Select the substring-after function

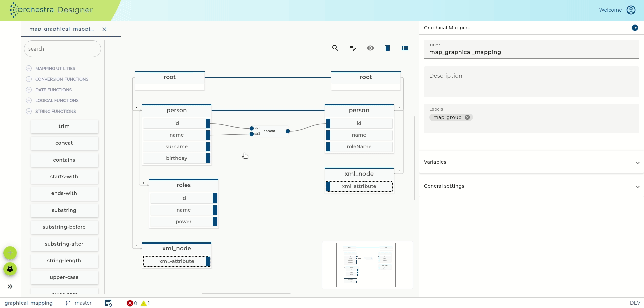tap(64, 244)
